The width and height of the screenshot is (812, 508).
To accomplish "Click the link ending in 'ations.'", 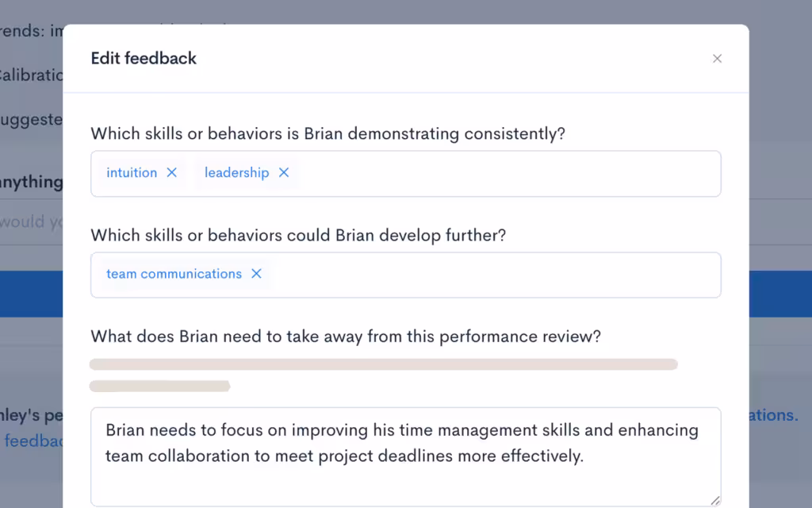I will (x=774, y=414).
